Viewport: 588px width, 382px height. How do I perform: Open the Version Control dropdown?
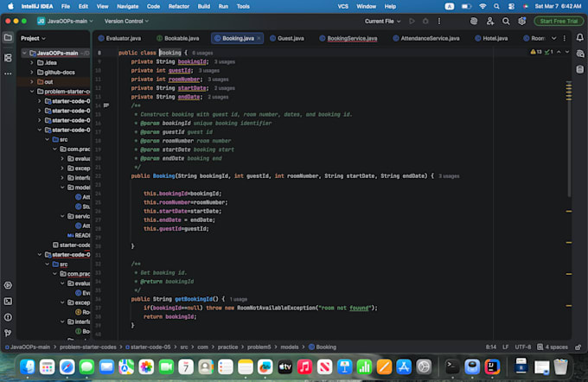(126, 22)
